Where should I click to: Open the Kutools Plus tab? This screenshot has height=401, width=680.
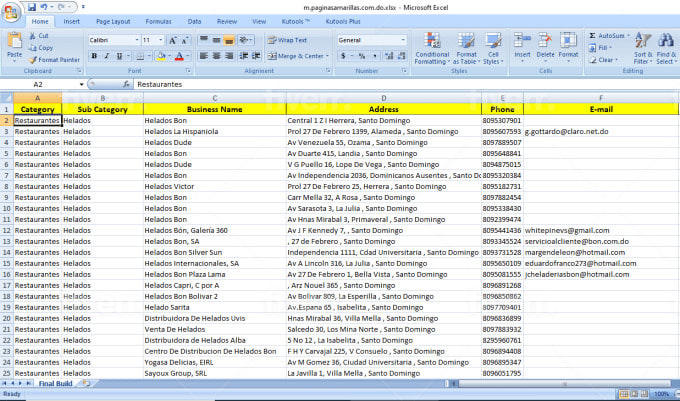[343, 22]
